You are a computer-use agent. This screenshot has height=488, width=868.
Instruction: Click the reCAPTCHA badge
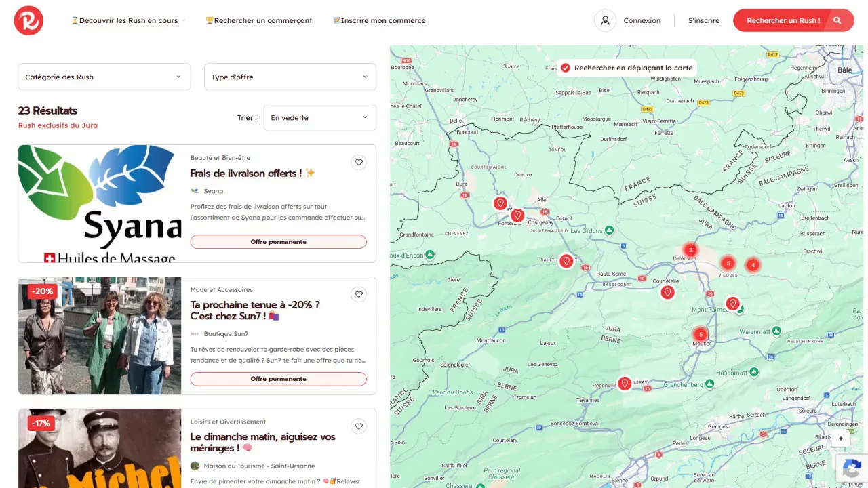851,468
